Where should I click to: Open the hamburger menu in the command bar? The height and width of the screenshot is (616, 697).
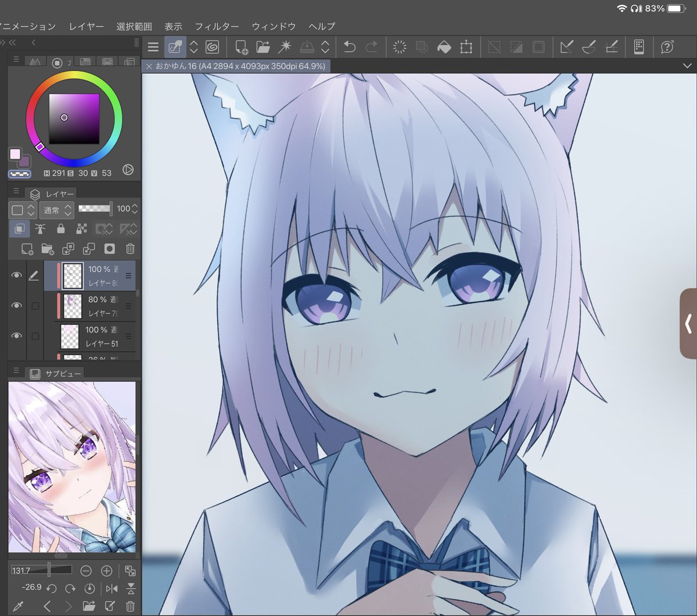(153, 47)
